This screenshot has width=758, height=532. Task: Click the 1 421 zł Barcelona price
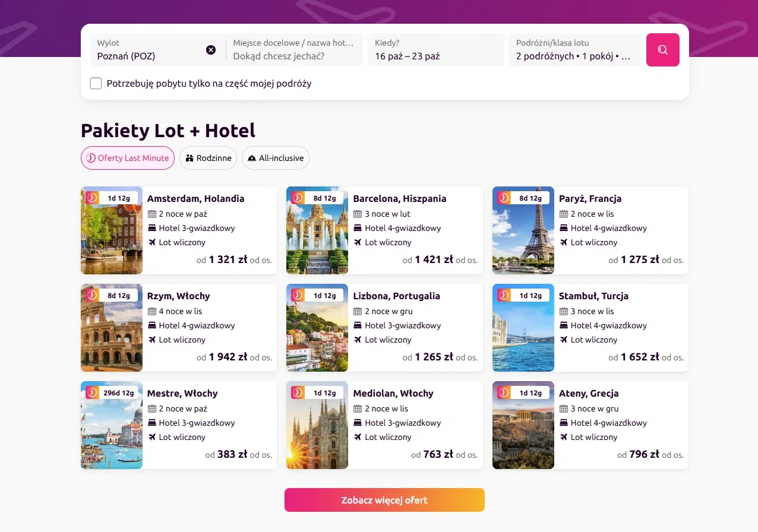(x=434, y=259)
